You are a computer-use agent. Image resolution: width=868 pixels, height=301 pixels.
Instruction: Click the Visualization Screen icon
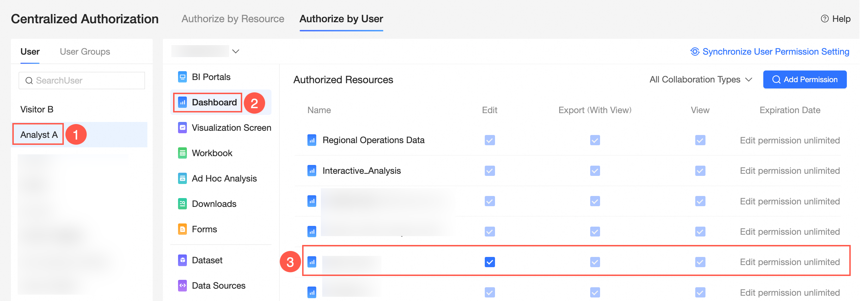182,128
